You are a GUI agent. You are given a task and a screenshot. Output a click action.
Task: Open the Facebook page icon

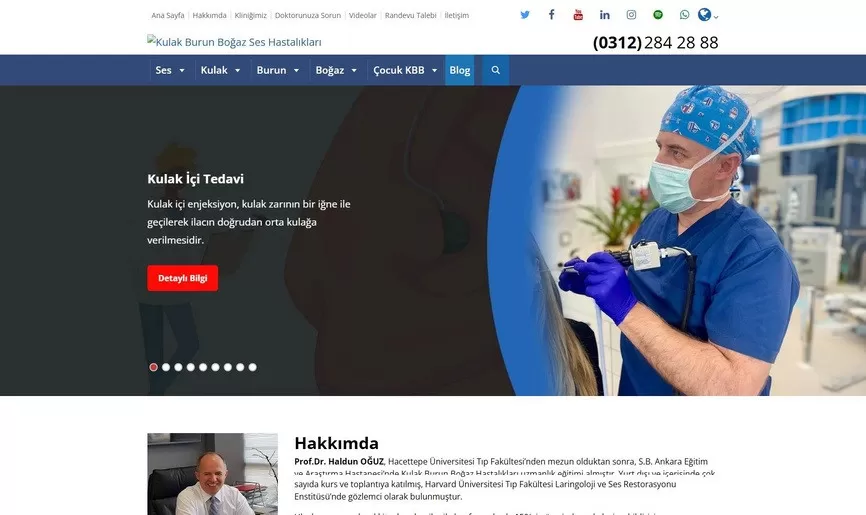(551, 15)
